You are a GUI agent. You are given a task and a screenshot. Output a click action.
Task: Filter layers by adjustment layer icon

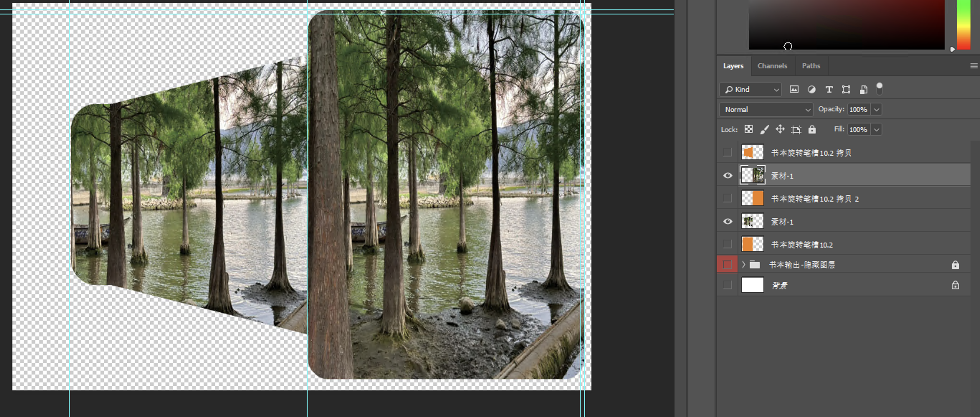[812, 89]
